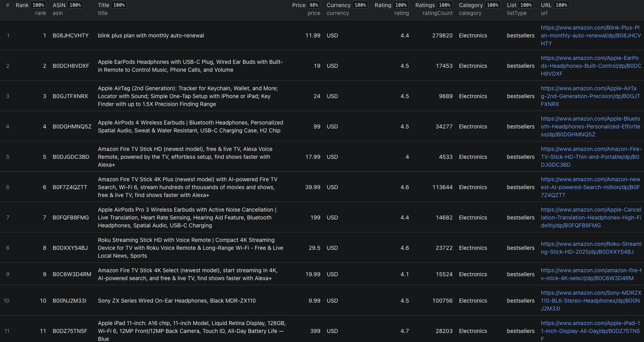Screen dimensions: 644x342
Task: Click the Apple AirPods 4 Wireless Earbuds title
Action: click(190, 126)
